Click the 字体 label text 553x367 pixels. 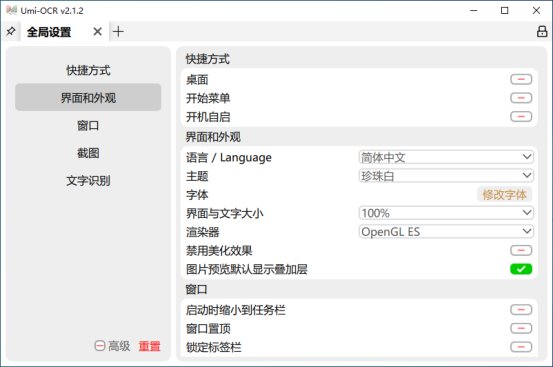coord(197,195)
